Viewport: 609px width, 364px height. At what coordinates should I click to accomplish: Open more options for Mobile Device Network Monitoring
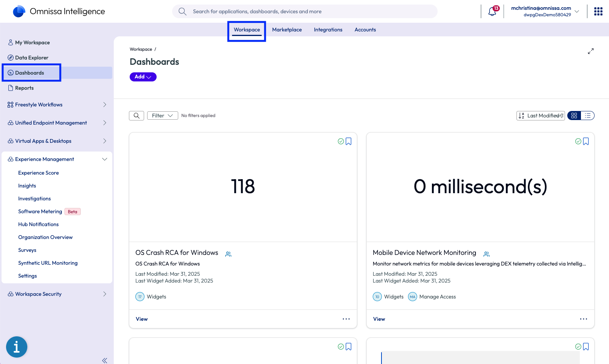click(583, 319)
